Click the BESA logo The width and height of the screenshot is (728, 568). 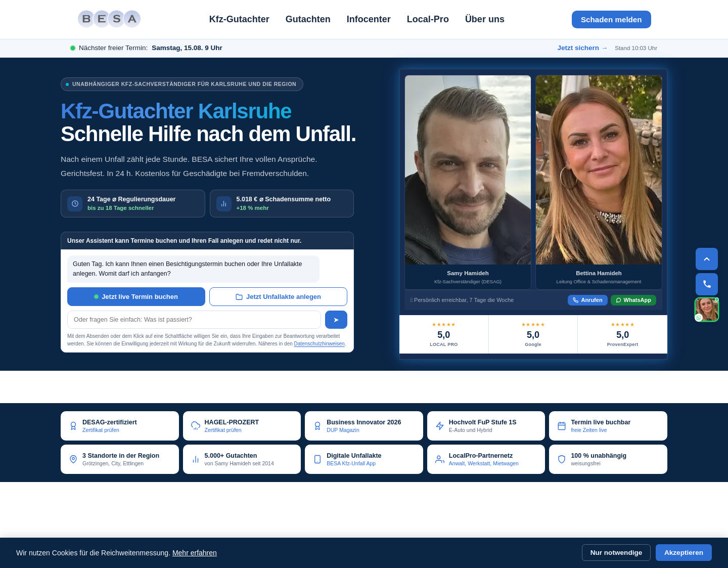click(x=109, y=19)
